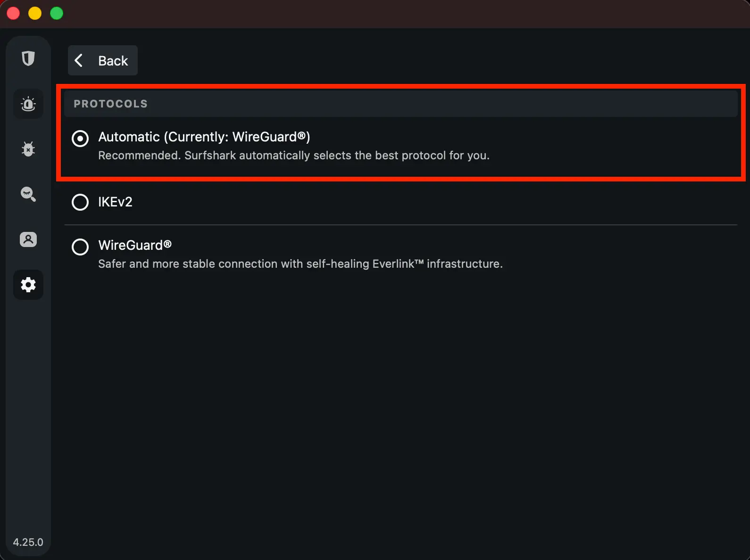The height and width of the screenshot is (560, 750).
Task: Select the WireGuard radio circle
Action: 80,247
